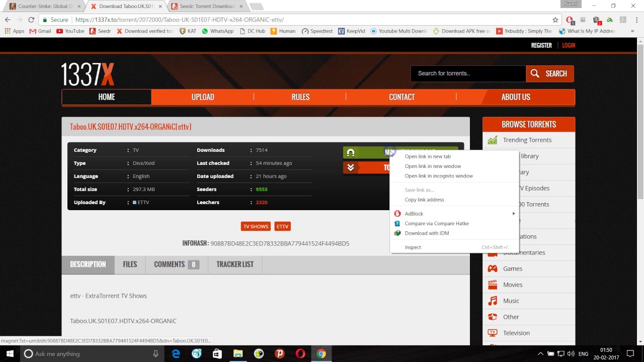Click the Opera-style AdBlock extension icon in toolbar

[x=570, y=20]
